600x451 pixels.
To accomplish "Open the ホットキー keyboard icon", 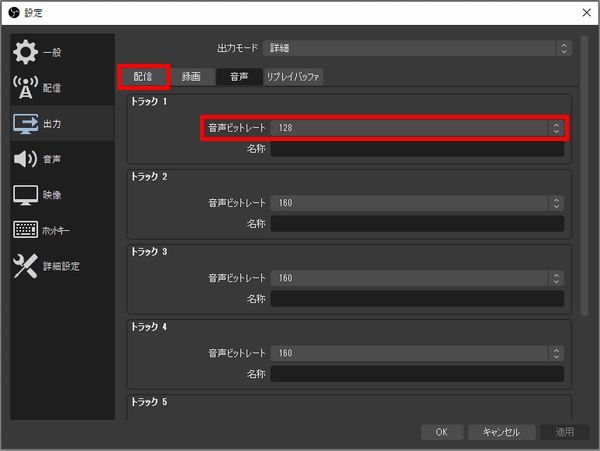I will pyautogui.click(x=26, y=230).
